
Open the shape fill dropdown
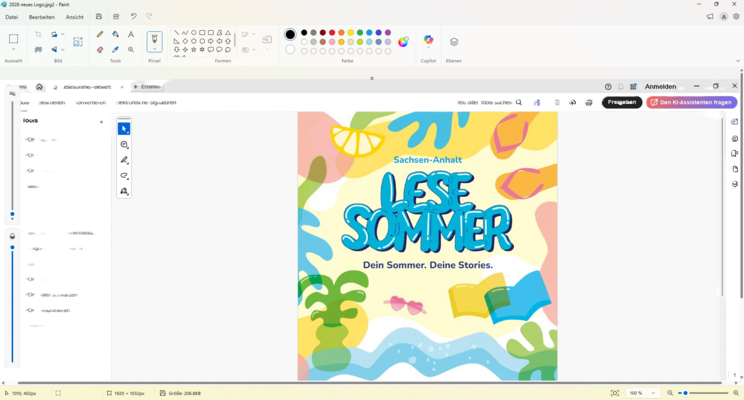pyautogui.click(x=249, y=50)
